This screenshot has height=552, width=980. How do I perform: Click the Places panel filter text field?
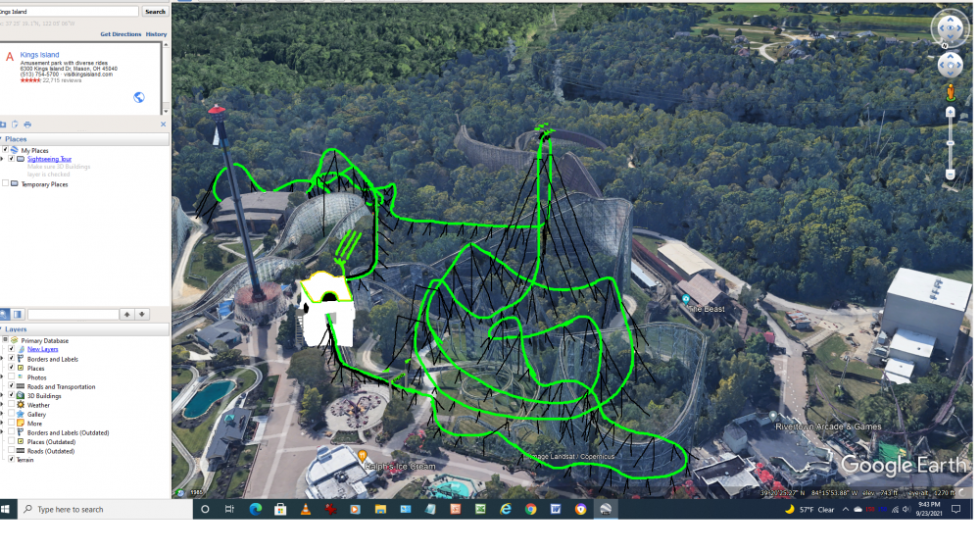[73, 314]
